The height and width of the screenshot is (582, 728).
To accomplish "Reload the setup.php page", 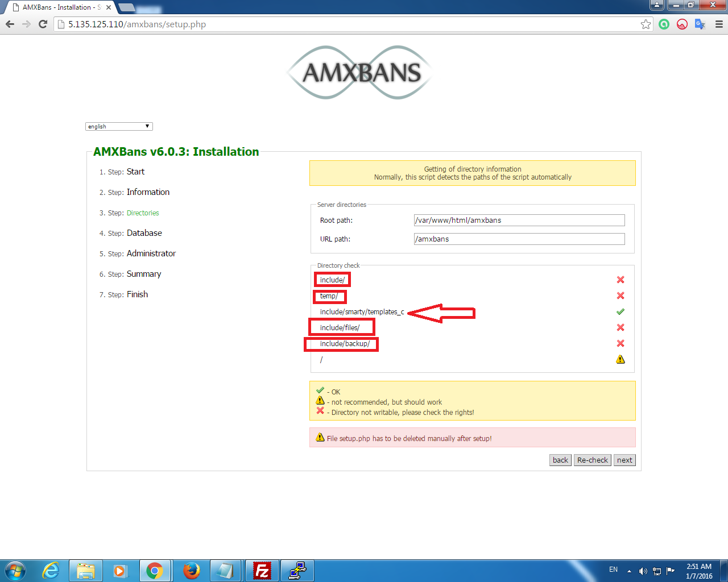I will pyautogui.click(x=43, y=24).
